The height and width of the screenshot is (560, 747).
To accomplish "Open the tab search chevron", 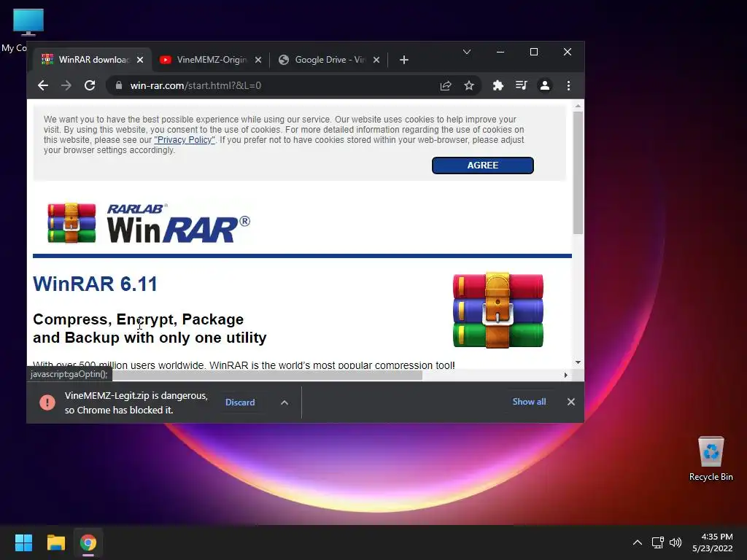I will point(467,52).
